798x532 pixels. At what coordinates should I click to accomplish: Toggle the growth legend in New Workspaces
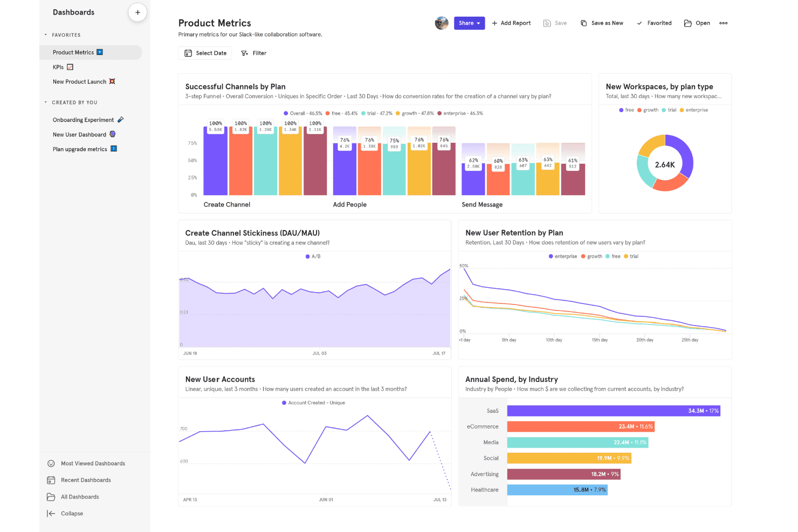tap(648, 110)
